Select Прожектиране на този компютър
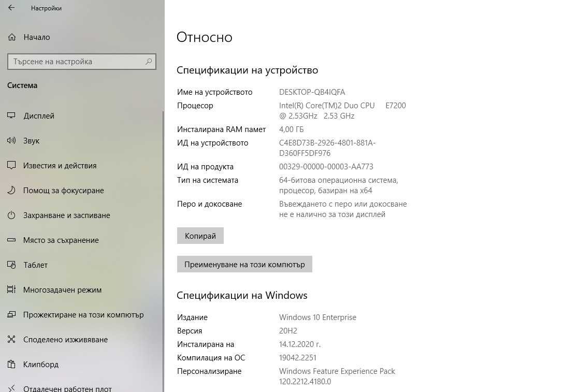Viewport: 578px width, 392px height. click(81, 315)
